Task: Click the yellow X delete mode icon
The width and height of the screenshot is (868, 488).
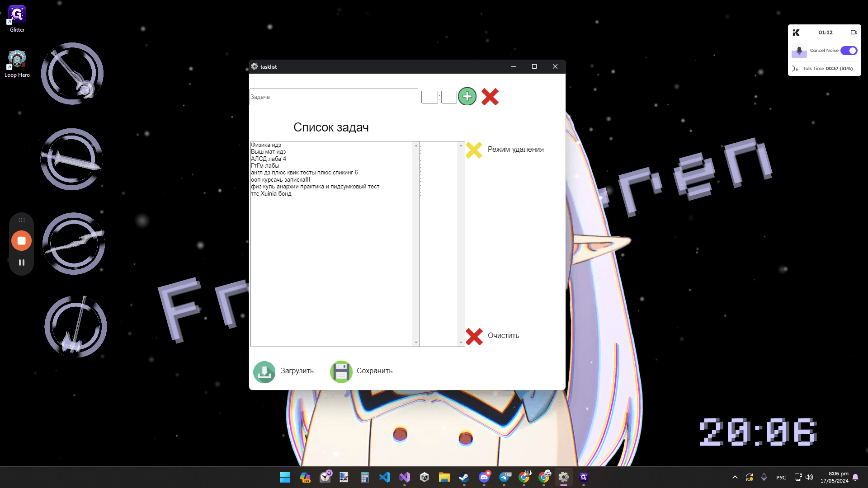Action: pyautogui.click(x=474, y=150)
